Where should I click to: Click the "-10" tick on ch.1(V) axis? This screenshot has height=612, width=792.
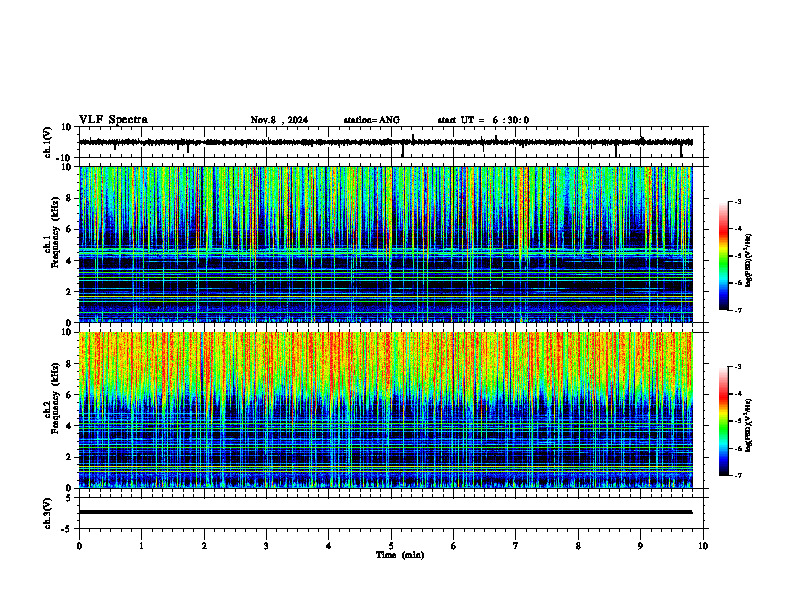point(65,158)
